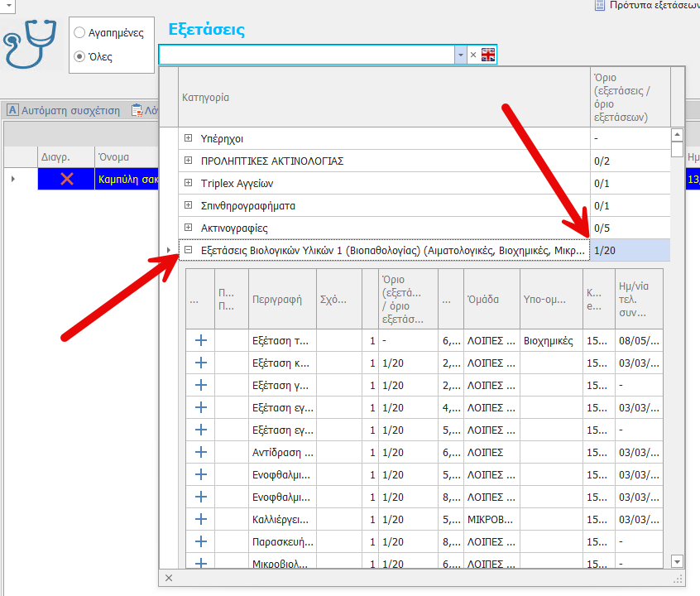Add the Βιοχημικές exam with its plus icon
Viewport: 700px width, 596px height.
(x=201, y=340)
